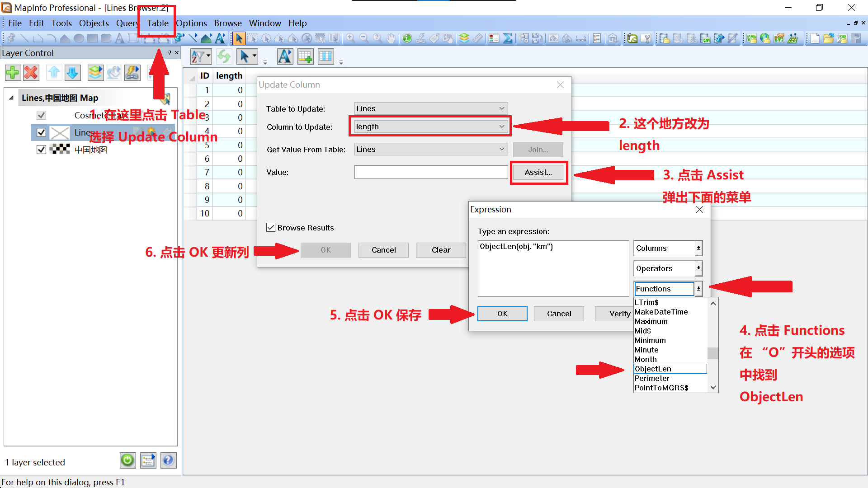Viewport: 868px width, 488px height.
Task: Open the Table menu
Action: 157,23
